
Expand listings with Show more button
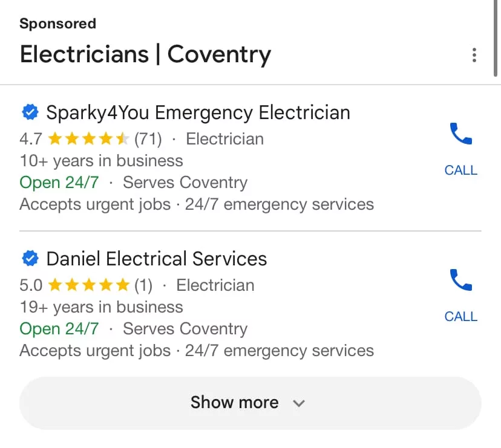tap(250, 403)
